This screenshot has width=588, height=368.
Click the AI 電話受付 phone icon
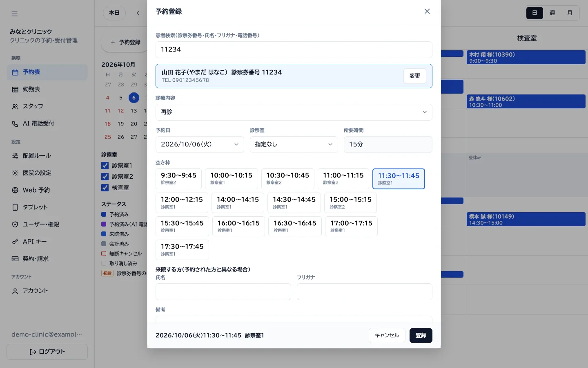pos(15,124)
